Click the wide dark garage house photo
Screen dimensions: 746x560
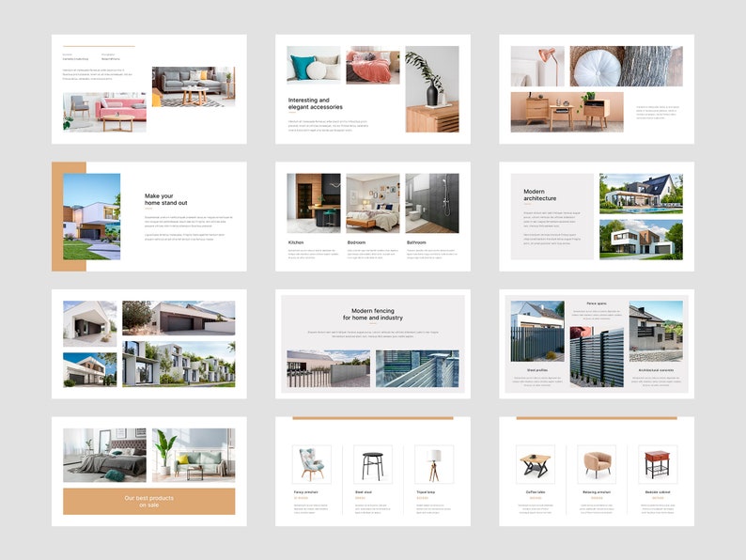(179, 318)
